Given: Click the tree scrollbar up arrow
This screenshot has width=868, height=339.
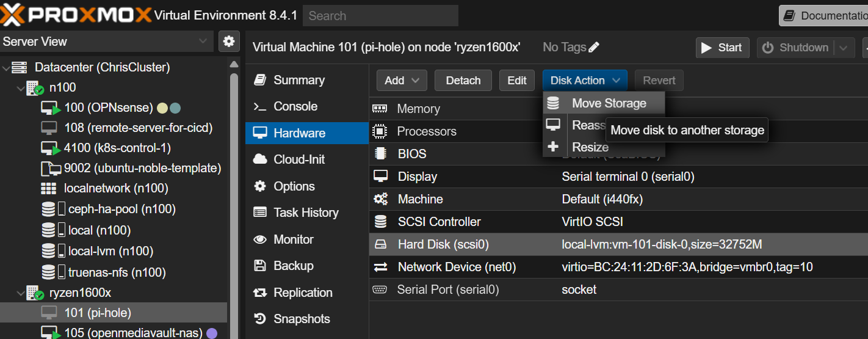Looking at the screenshot, I should click(x=234, y=64).
